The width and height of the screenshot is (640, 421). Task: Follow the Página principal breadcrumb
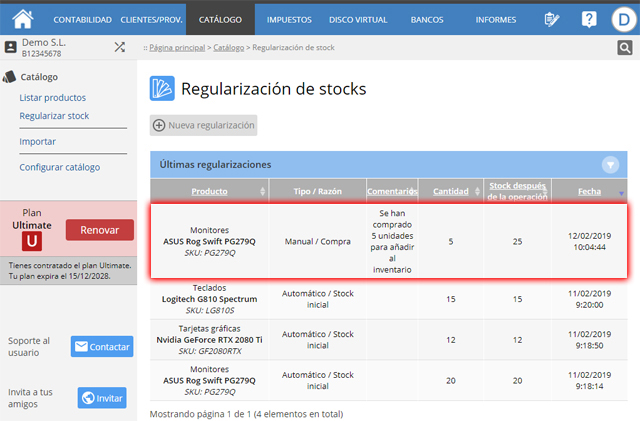point(177,48)
